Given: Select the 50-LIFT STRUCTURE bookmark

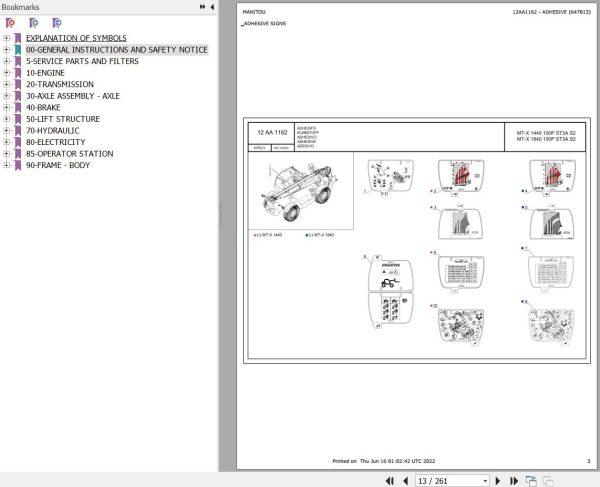Looking at the screenshot, I should (63, 119).
